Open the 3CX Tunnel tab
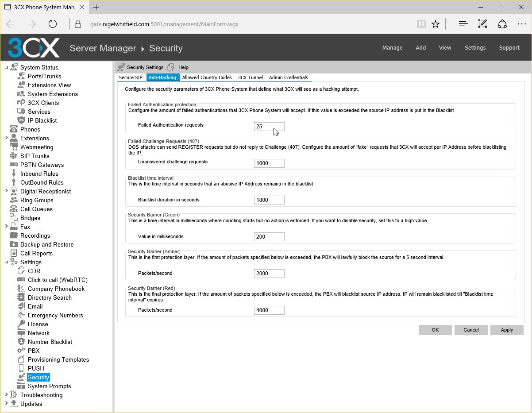The image size is (532, 413). point(251,77)
